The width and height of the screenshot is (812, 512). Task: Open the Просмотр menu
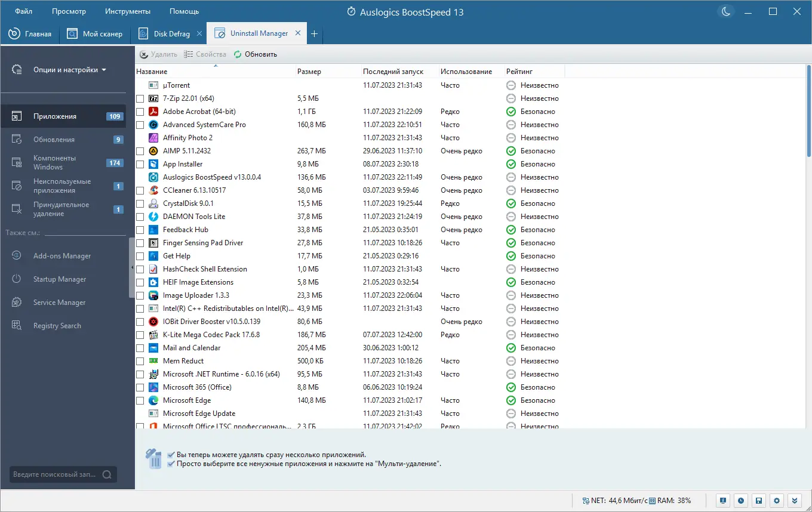(69, 11)
